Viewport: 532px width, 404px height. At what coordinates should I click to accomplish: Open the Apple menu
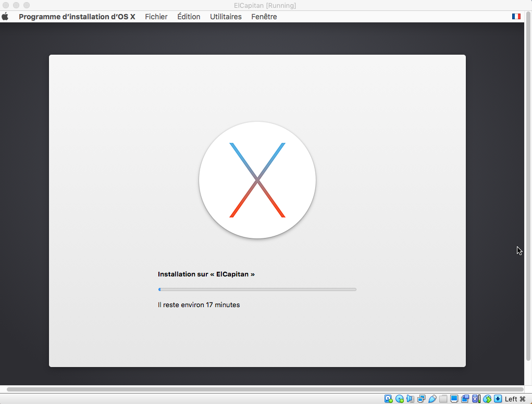pos(5,17)
